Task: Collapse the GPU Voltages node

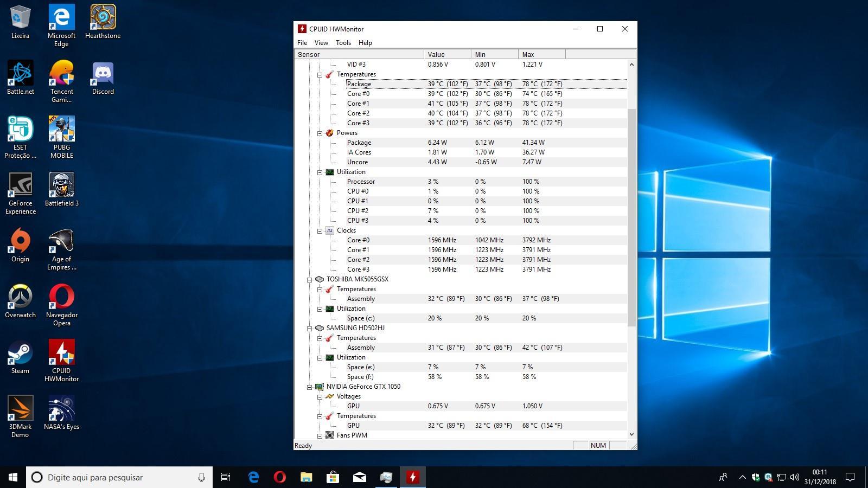Action: tap(320, 397)
